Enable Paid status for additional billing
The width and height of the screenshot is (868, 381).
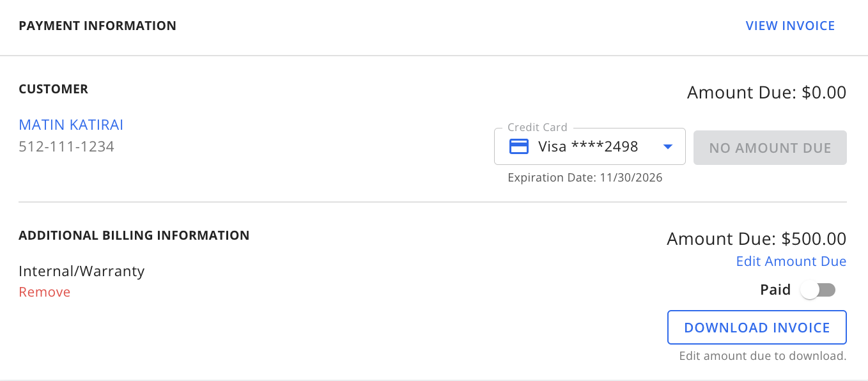coord(818,290)
